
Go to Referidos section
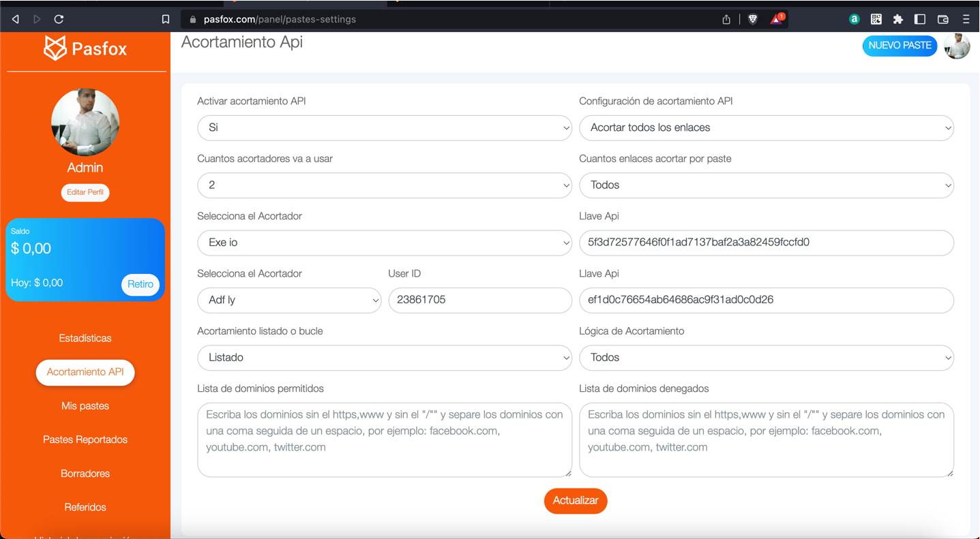coord(85,507)
